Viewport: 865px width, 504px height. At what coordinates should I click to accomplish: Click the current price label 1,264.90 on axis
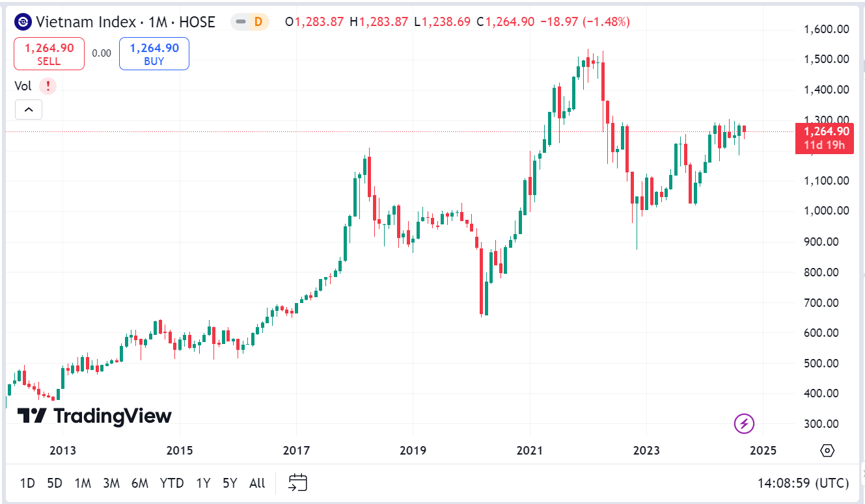point(825,137)
